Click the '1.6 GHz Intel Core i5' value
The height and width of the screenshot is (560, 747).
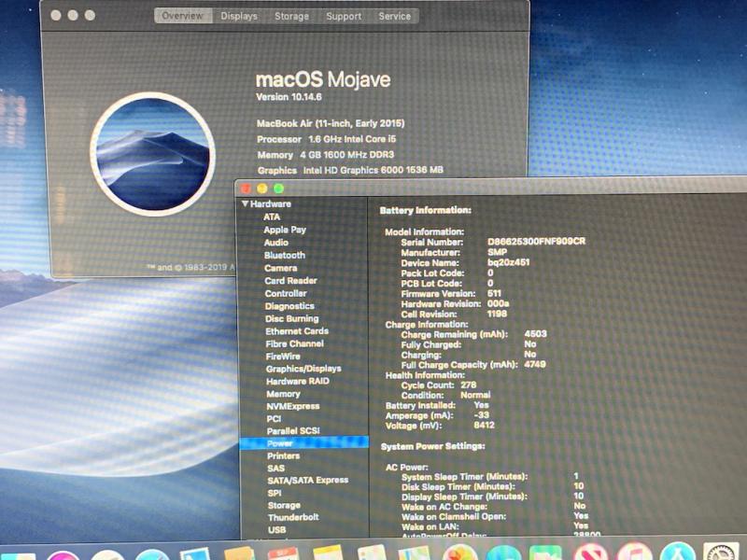tap(352, 139)
